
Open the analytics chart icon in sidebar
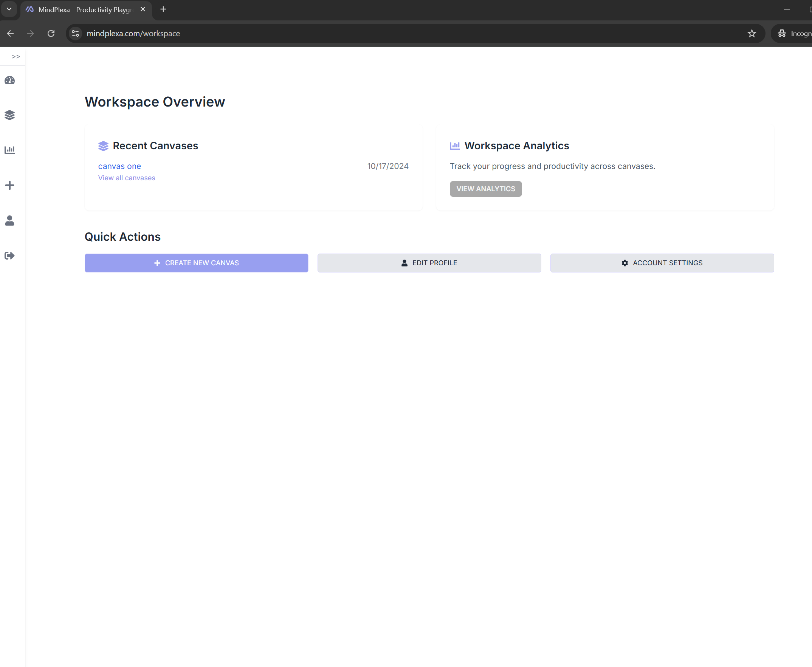[9, 150]
